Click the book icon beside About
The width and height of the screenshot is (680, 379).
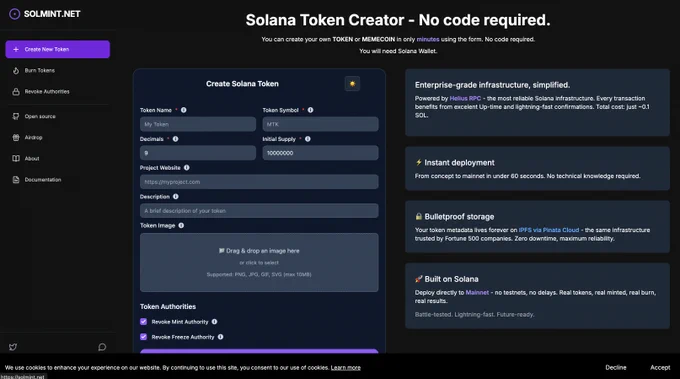click(16, 159)
